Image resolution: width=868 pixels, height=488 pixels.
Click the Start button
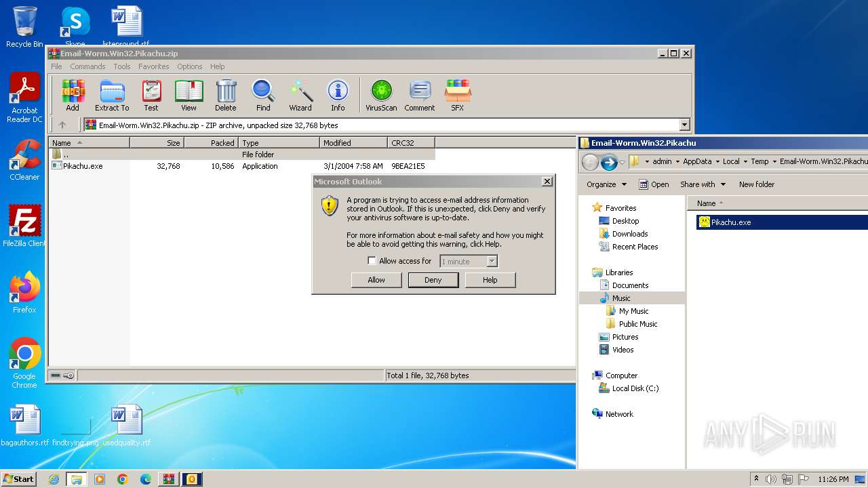(18, 479)
